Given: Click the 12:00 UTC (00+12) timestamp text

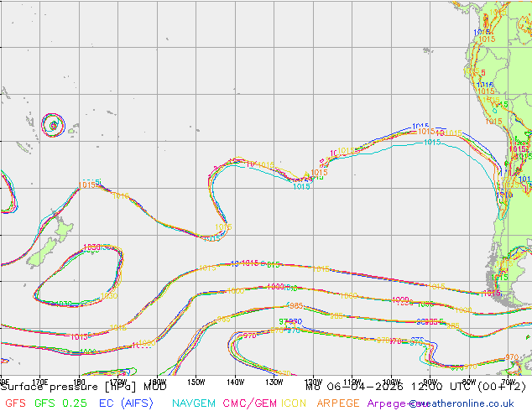Looking at the screenshot, I should (x=468, y=386).
